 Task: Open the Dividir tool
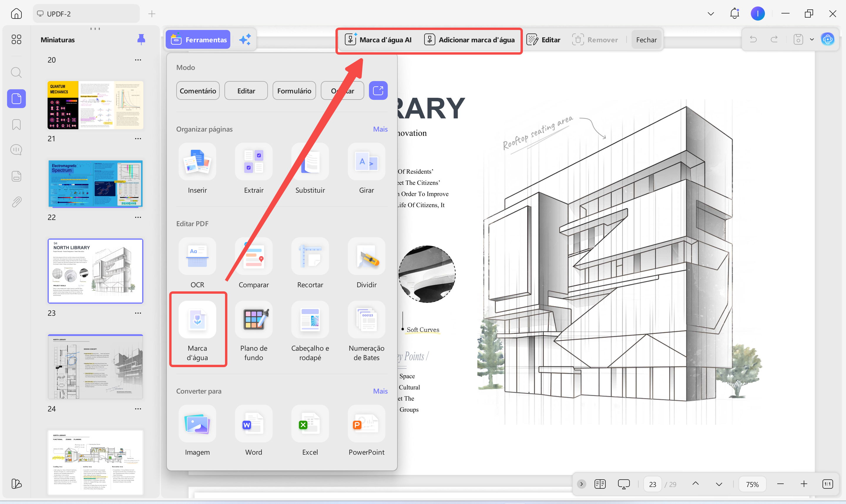tap(366, 263)
